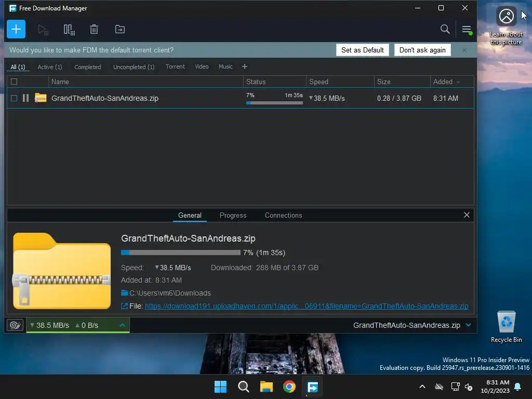The height and width of the screenshot is (399, 532).
Task: Click the 38.5 MB/s download speed indicator in status bar
Action: point(49,325)
